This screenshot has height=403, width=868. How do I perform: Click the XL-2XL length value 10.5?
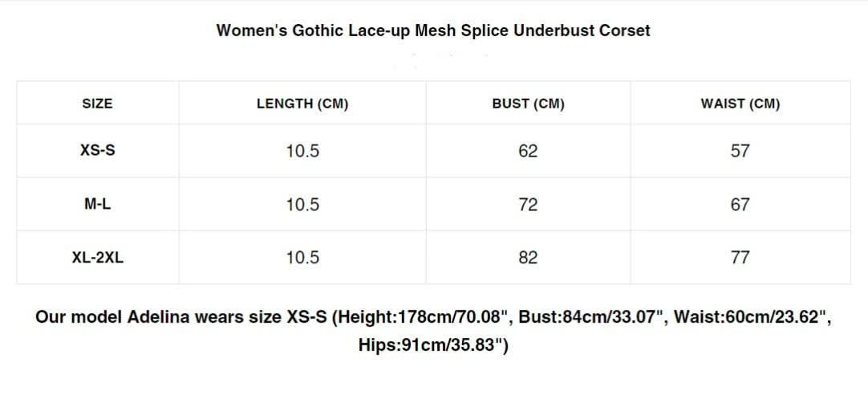pos(302,258)
